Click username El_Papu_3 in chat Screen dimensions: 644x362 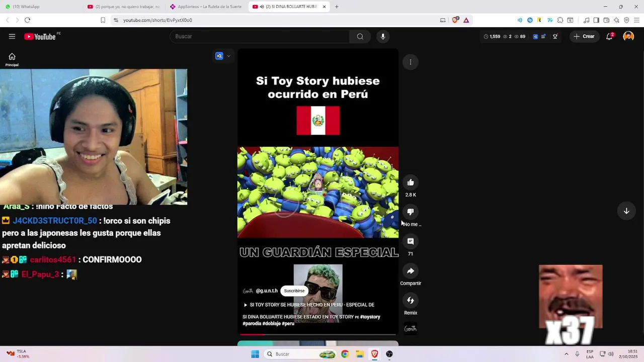click(40, 274)
